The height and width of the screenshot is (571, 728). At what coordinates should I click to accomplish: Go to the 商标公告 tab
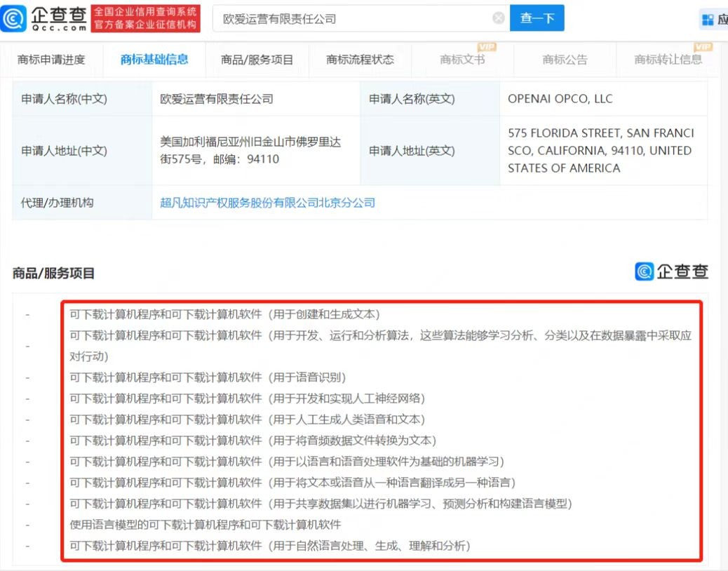(565, 60)
